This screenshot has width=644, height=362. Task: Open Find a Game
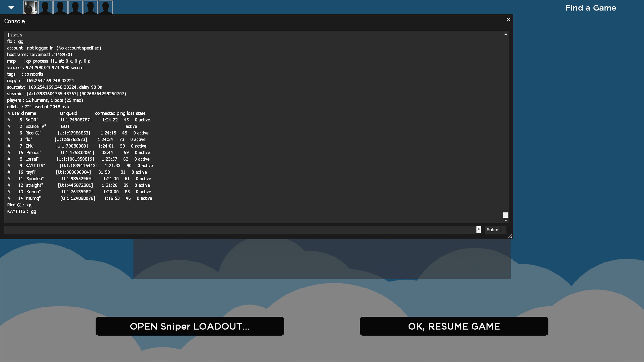(591, 8)
